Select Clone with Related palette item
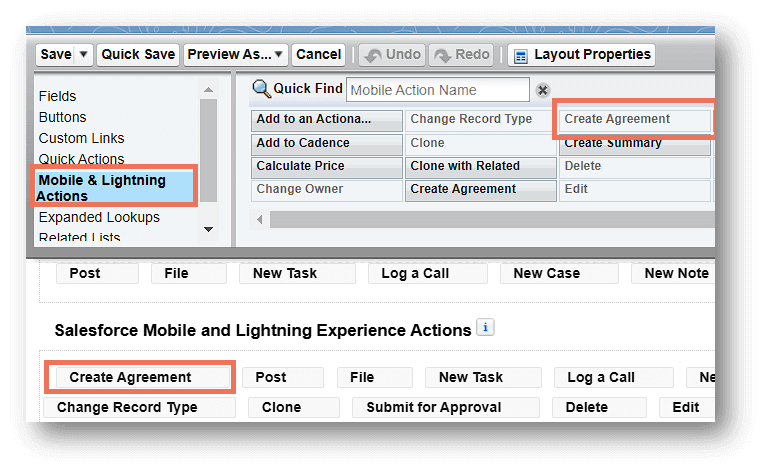 (x=480, y=167)
